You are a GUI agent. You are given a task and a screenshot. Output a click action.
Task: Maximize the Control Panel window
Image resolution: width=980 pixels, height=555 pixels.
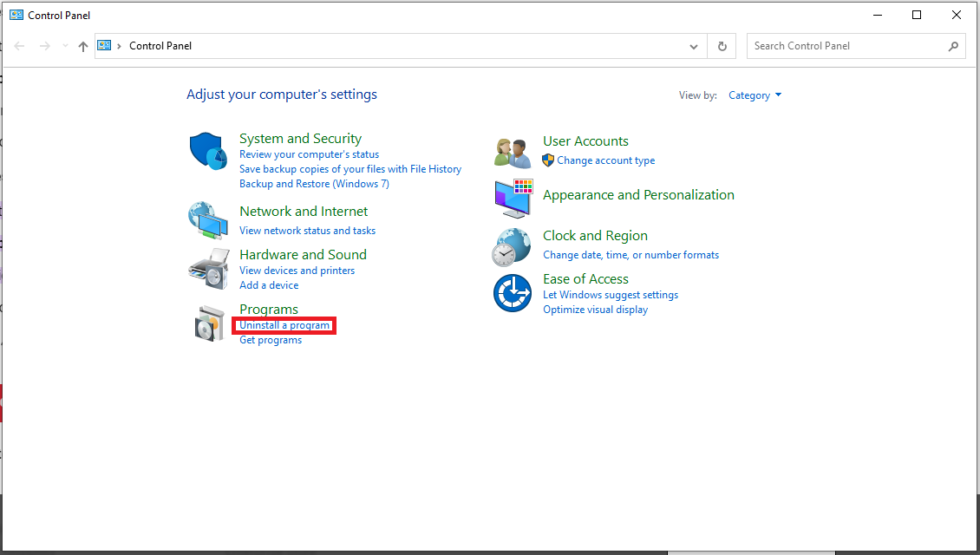tap(916, 15)
